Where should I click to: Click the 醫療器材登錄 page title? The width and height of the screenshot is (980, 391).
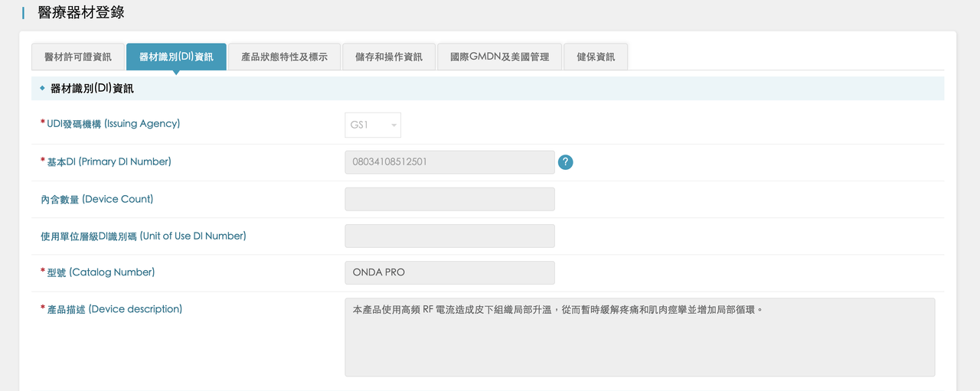[x=80, y=12]
